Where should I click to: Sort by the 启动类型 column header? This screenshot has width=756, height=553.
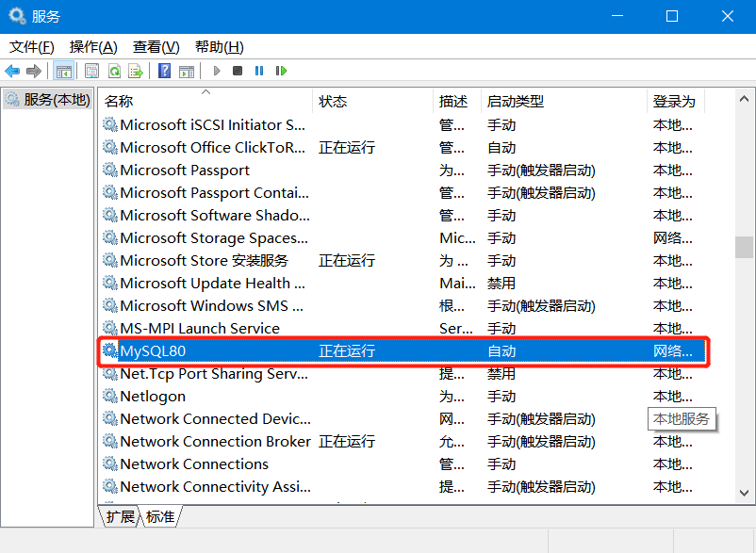[x=564, y=101]
